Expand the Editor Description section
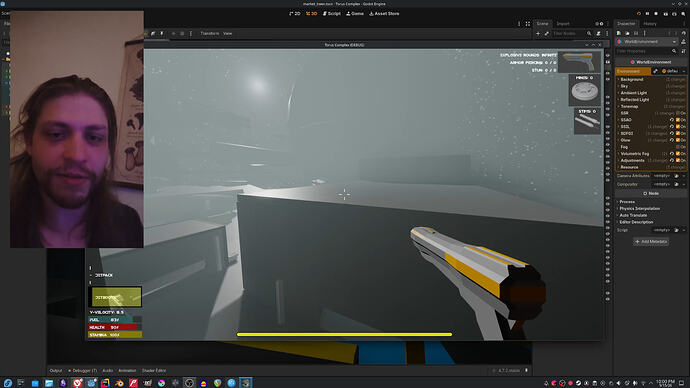 tap(636, 222)
